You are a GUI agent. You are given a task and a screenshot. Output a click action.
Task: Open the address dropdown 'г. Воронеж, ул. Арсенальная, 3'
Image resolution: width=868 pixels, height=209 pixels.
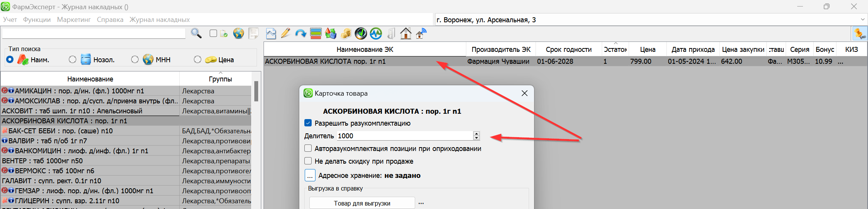(x=862, y=20)
